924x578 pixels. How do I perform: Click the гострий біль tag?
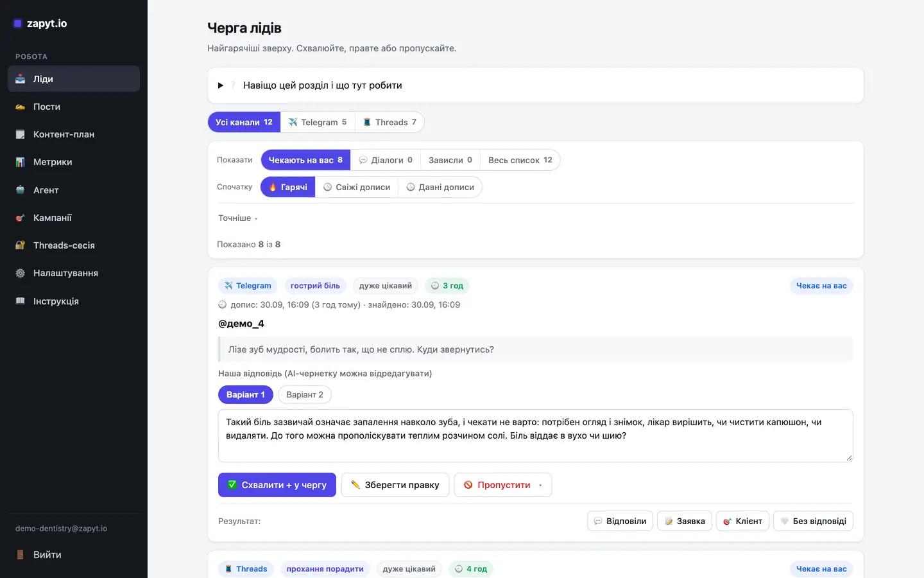click(315, 286)
